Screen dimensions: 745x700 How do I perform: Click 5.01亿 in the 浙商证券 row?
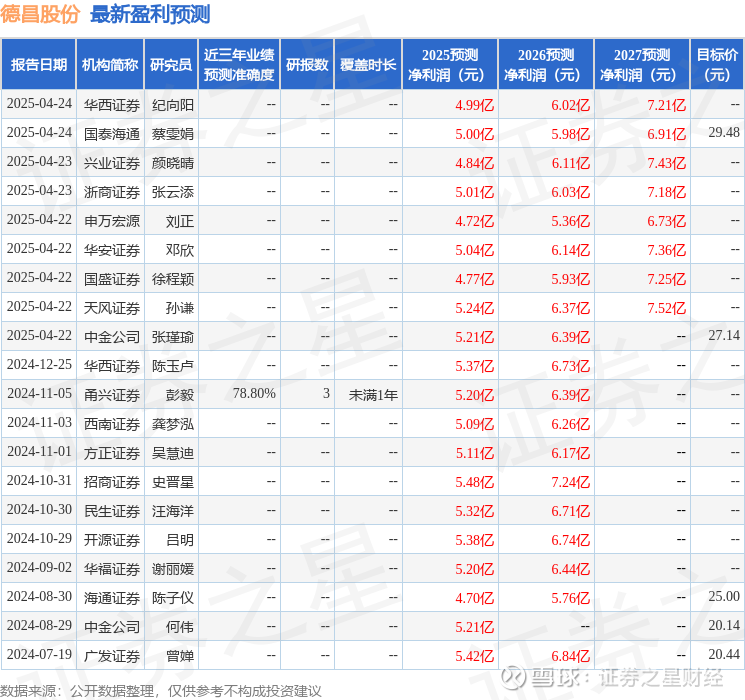coord(475,192)
